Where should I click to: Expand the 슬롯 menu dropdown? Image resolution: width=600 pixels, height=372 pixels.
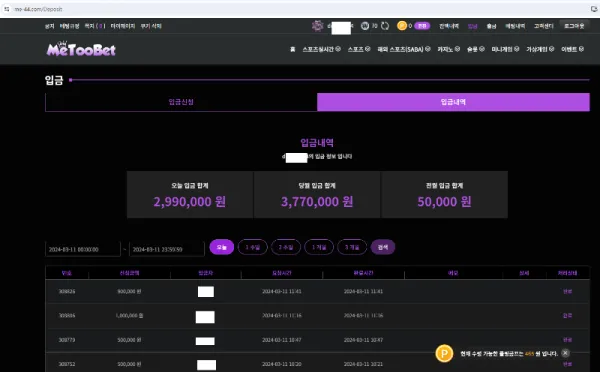[476, 49]
